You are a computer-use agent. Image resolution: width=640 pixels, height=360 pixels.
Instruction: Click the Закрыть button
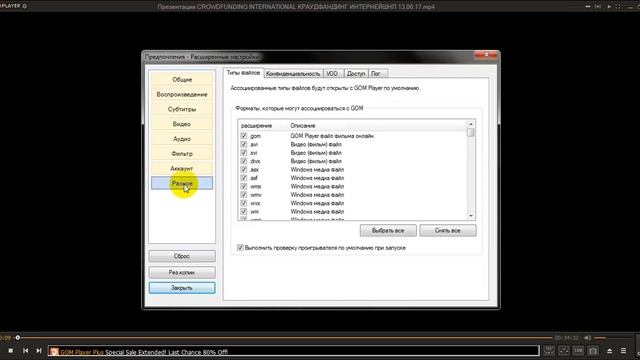[x=182, y=288]
